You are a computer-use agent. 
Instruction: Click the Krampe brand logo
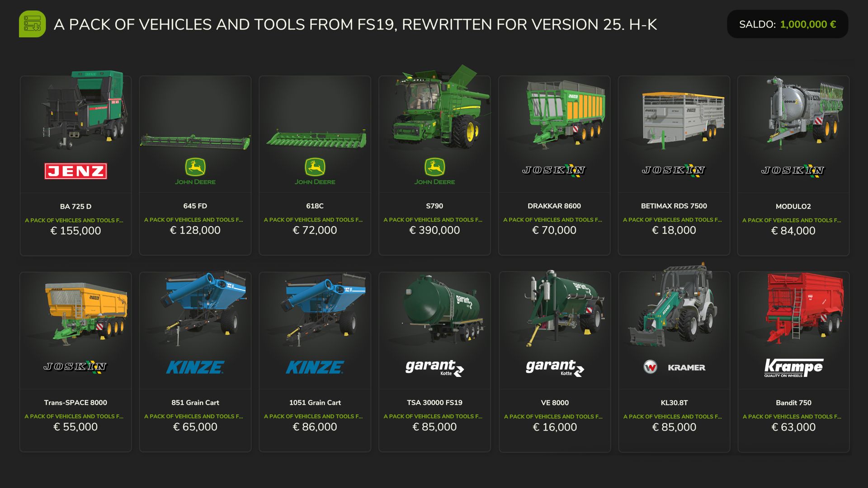(793, 368)
